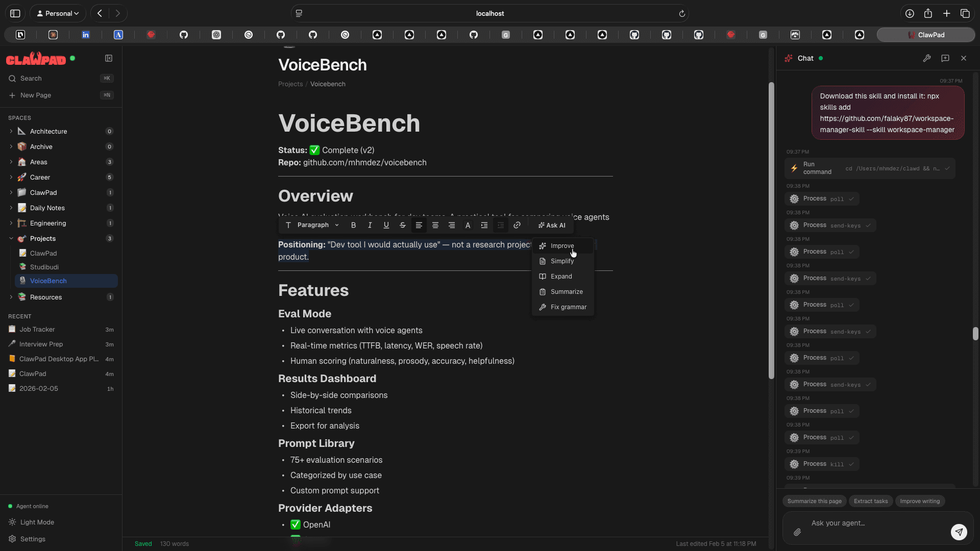980x551 pixels.
Task: Select Fix grammar in AI menu
Action: [x=568, y=307]
